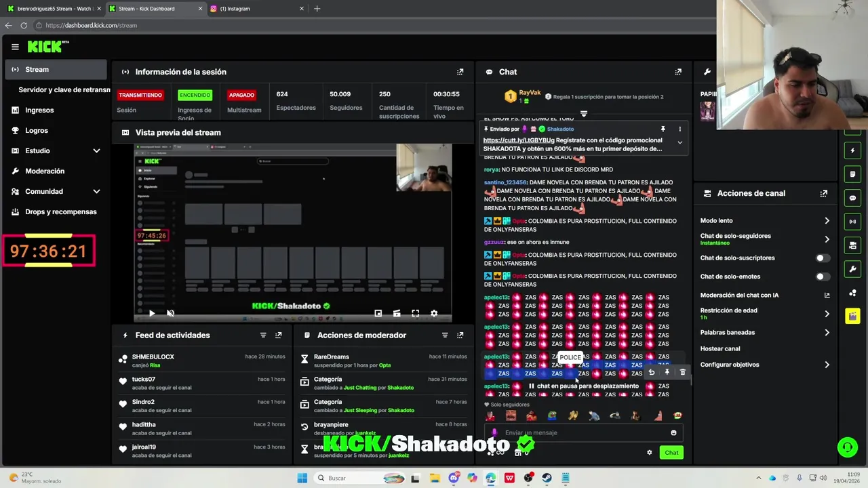Screen dimensions: 868x488
Task: Click the note icon in right sidebar
Action: [x=852, y=174]
